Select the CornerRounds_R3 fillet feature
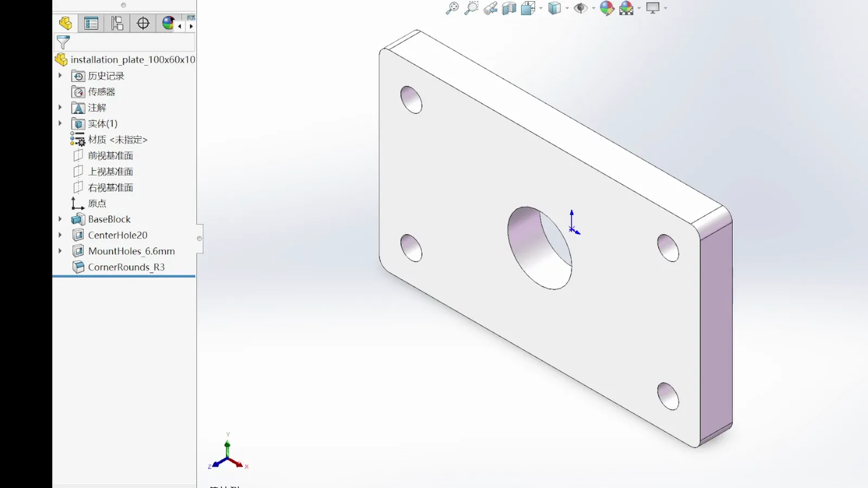868x488 pixels. coord(118,267)
